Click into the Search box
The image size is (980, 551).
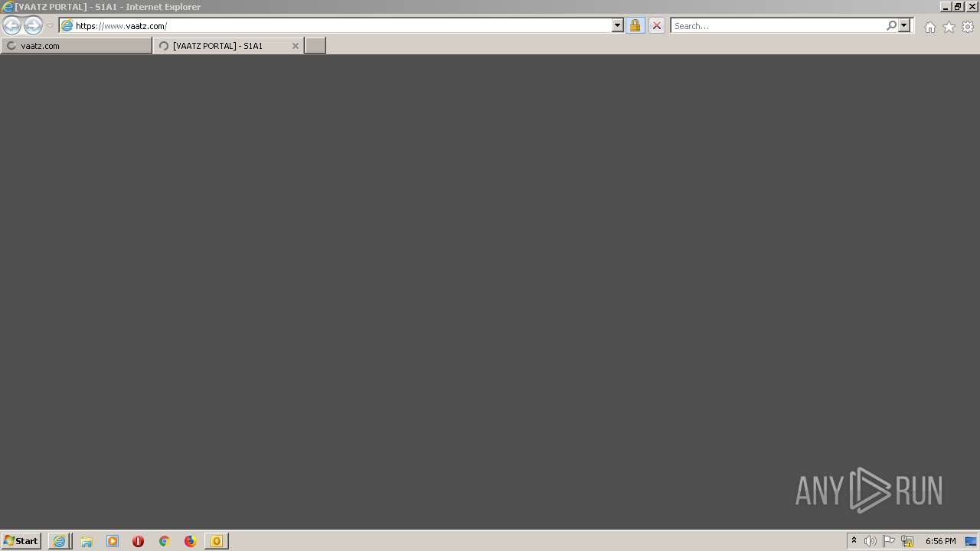pos(778,26)
